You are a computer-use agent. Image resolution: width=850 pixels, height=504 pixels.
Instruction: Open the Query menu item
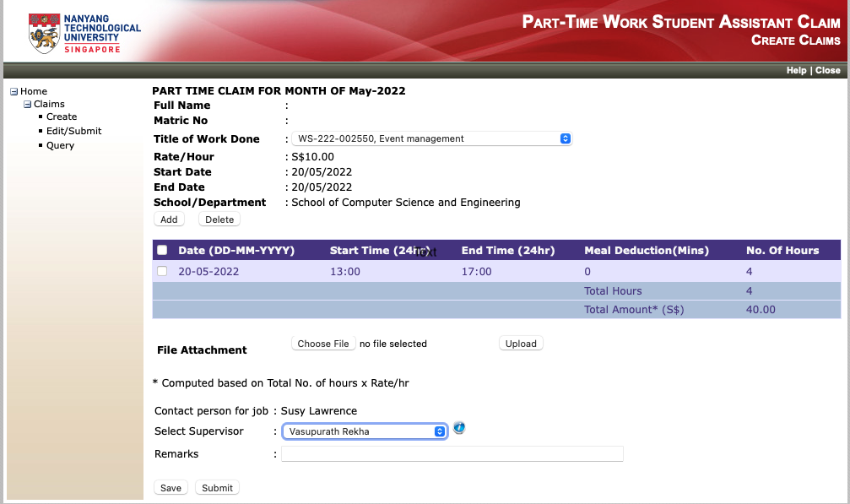pyautogui.click(x=60, y=145)
